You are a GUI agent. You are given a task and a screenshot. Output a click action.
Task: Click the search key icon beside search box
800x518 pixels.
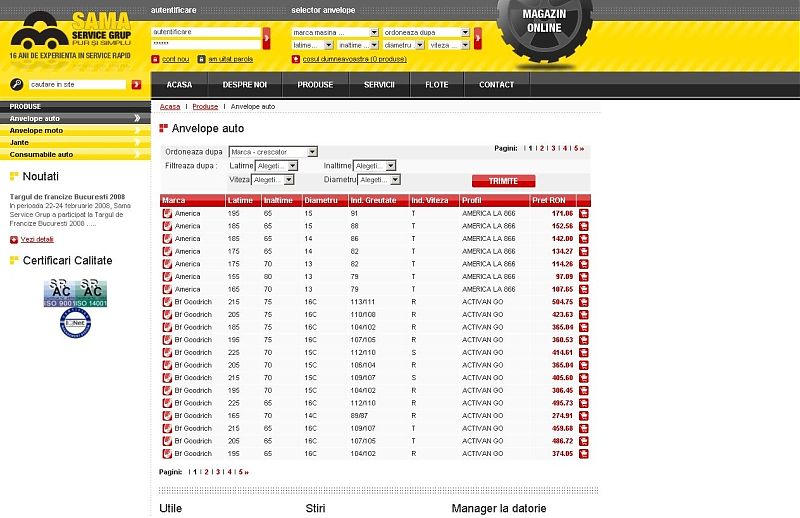click(x=17, y=85)
